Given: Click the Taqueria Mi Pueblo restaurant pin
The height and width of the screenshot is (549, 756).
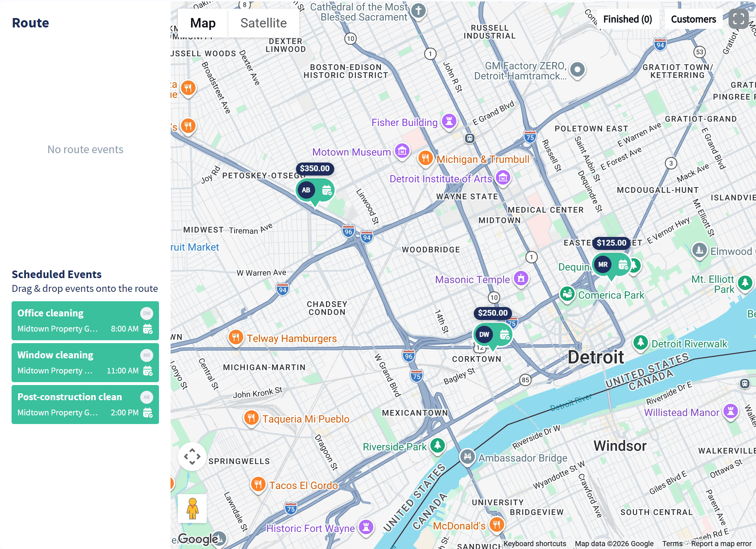Looking at the screenshot, I should pyautogui.click(x=251, y=418).
